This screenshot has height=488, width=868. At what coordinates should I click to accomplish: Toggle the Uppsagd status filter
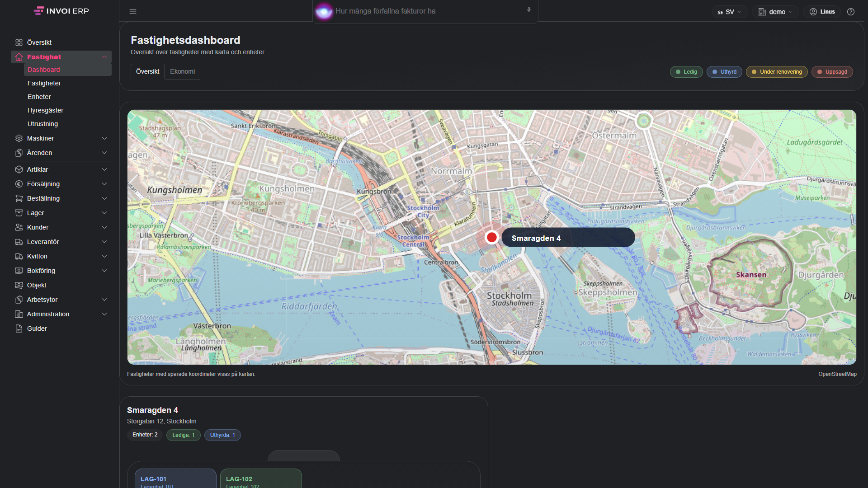[832, 72]
